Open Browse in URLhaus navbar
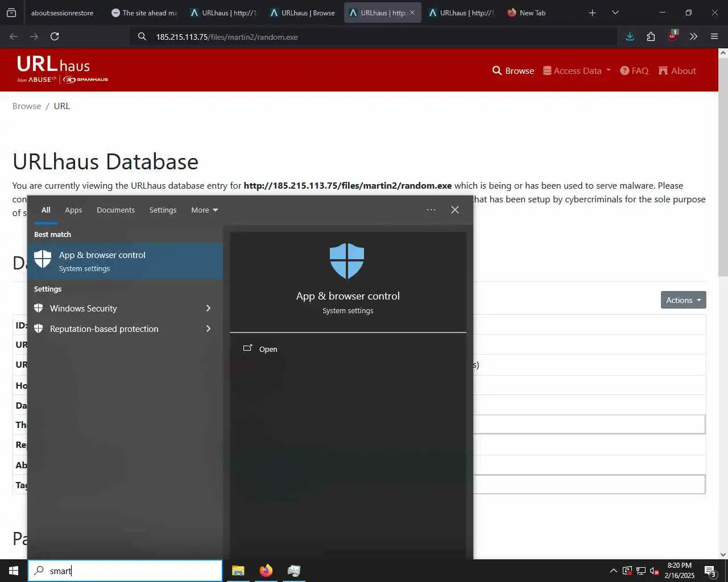The height and width of the screenshot is (582, 728). 513,70
